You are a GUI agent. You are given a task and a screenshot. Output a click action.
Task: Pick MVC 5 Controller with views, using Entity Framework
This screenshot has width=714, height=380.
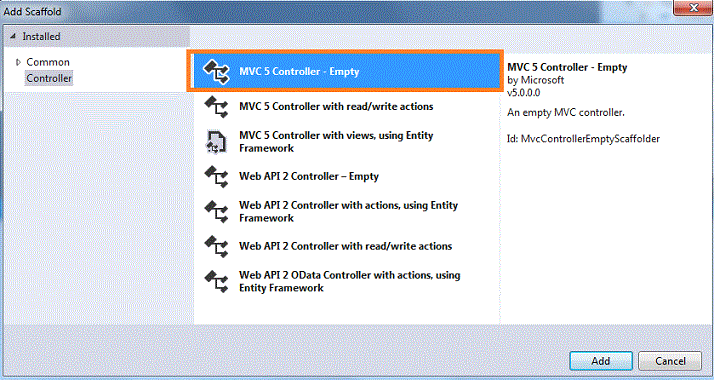pyautogui.click(x=346, y=142)
